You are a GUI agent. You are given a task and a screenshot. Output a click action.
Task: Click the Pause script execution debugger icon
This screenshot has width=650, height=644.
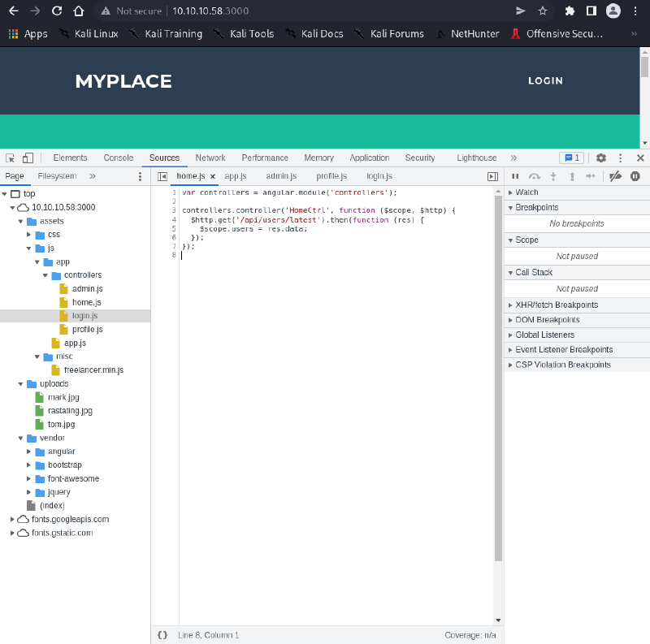click(x=516, y=175)
